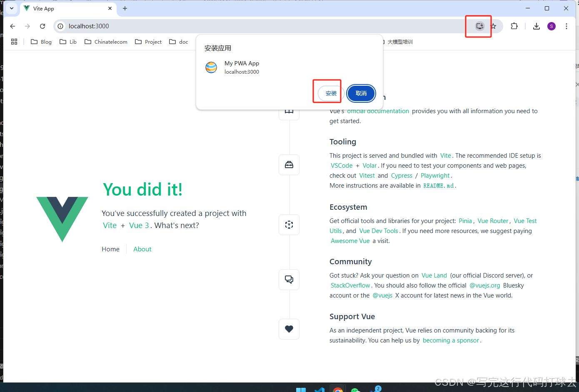Click inside the localhost:3000 address bar
Viewport: 579px width, 392px height.
coord(96,26)
